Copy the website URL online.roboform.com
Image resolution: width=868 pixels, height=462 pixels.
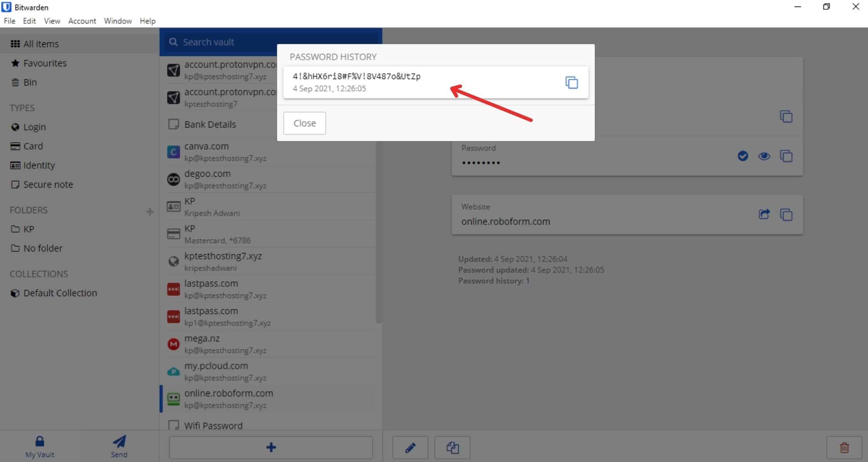(786, 214)
